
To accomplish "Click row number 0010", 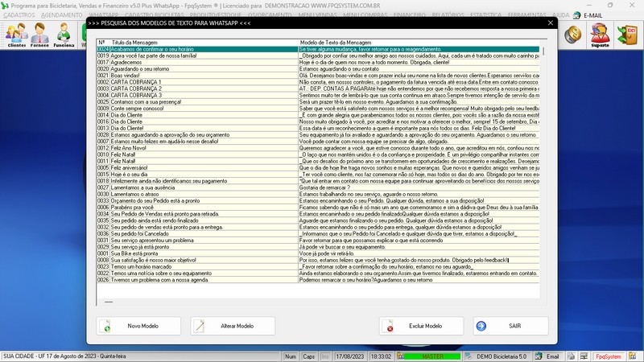I will 103,154.
